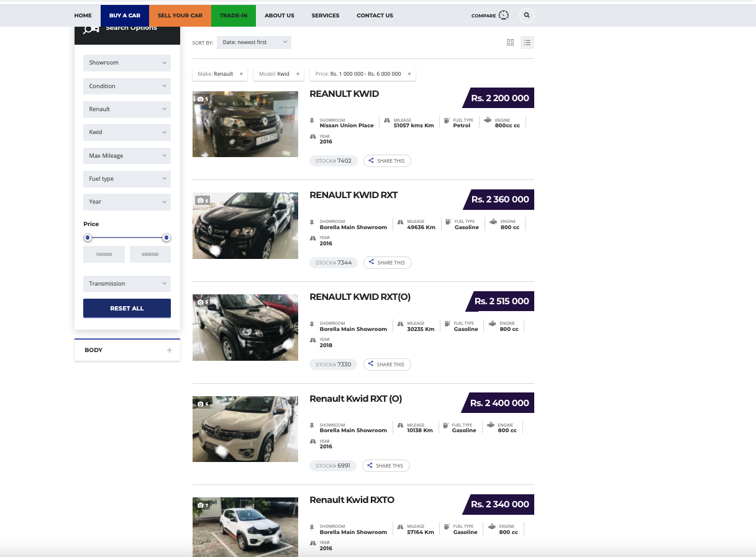Screen dimensions: 756x557
Task: Open the BUY A CAR menu
Action: (x=125, y=16)
